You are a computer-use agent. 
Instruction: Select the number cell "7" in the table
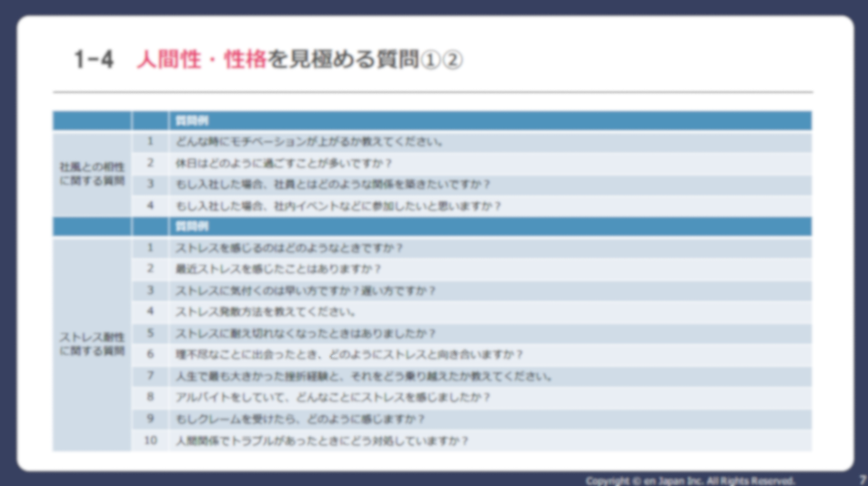tap(150, 376)
